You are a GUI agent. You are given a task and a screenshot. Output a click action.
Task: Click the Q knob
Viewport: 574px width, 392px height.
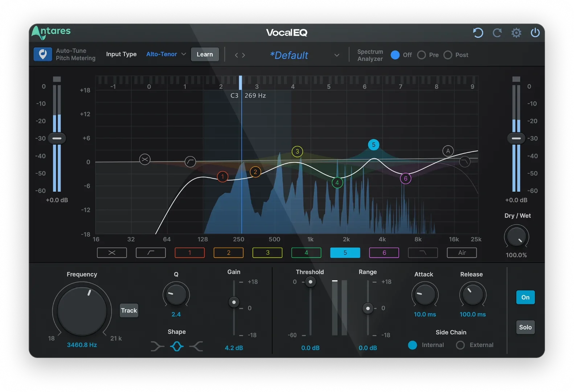(x=176, y=294)
